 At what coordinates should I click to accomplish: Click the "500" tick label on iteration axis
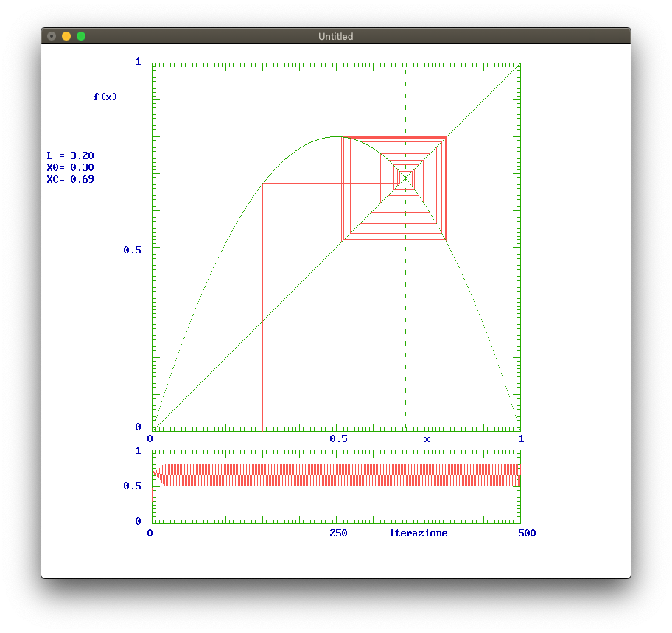click(526, 533)
